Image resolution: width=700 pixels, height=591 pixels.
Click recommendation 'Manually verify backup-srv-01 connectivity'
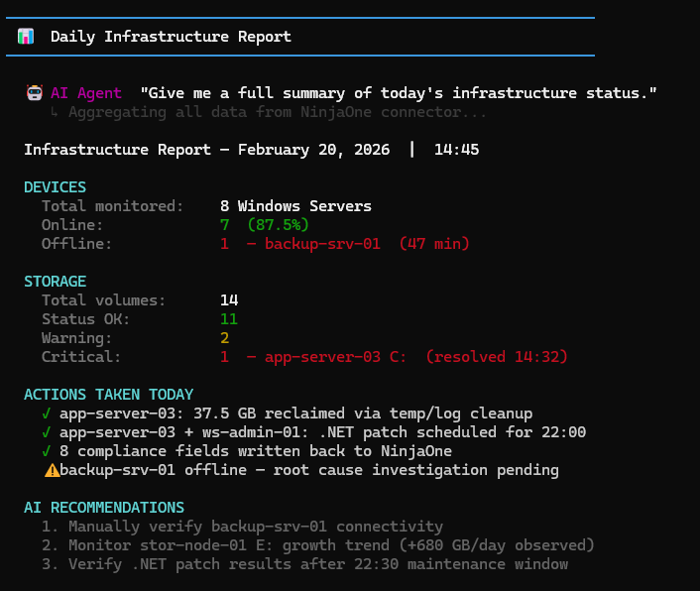(256, 527)
